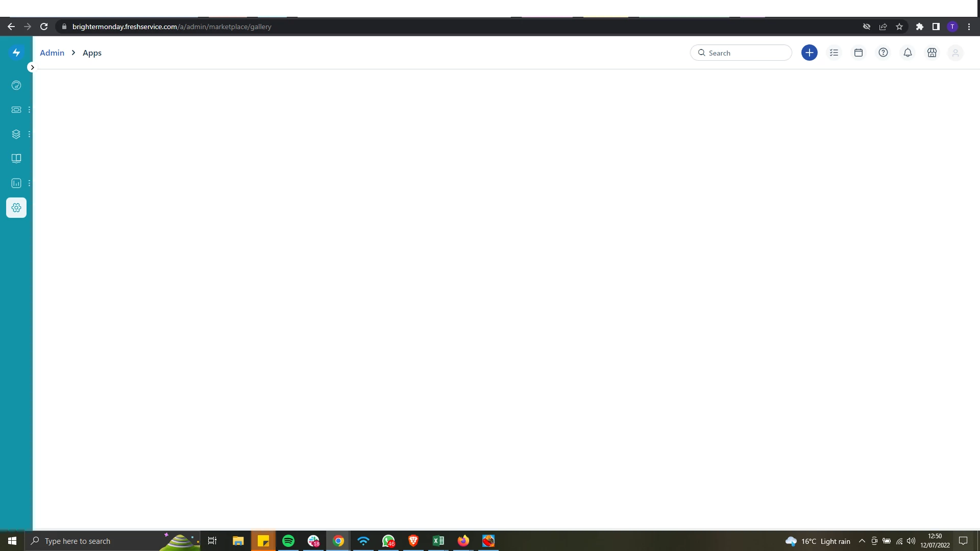Viewport: 980px width, 551px height.
Task: Bookmark this tab with star icon
Action: (899, 27)
